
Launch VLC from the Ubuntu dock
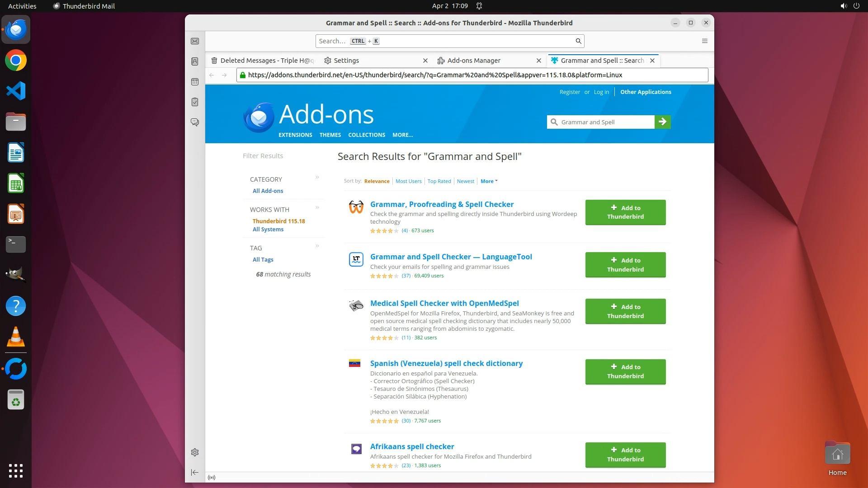(16, 337)
